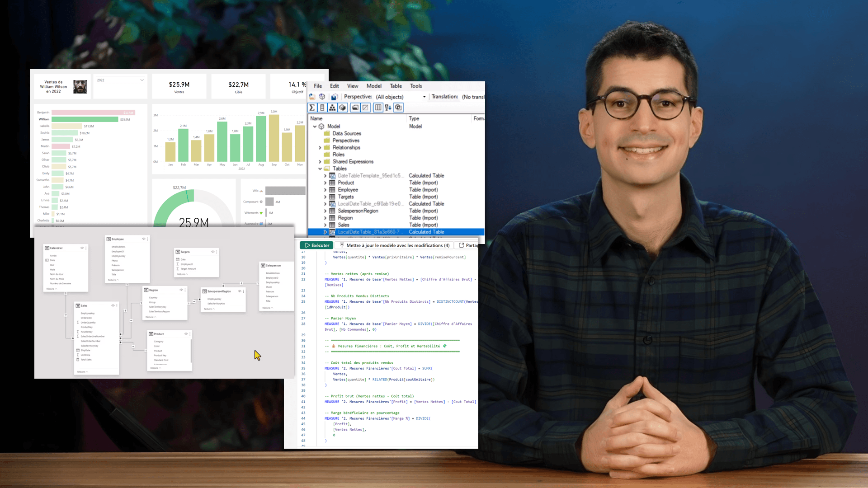
Task: Open the Perspective dropdown arrow
Action: pos(424,97)
